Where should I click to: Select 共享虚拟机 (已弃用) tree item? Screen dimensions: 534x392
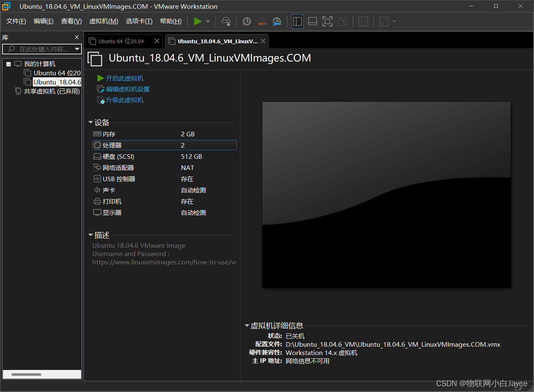(x=52, y=91)
